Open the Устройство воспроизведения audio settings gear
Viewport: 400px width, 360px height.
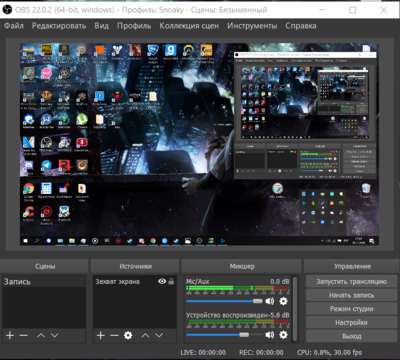(283, 334)
